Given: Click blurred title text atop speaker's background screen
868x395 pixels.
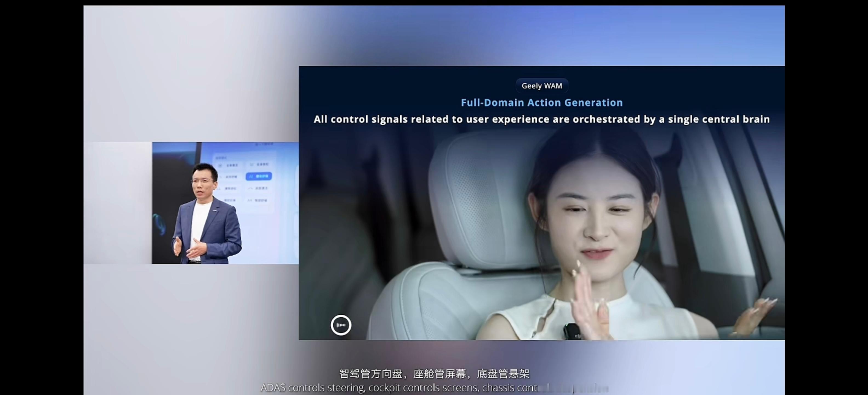Looking at the screenshot, I should [264, 144].
